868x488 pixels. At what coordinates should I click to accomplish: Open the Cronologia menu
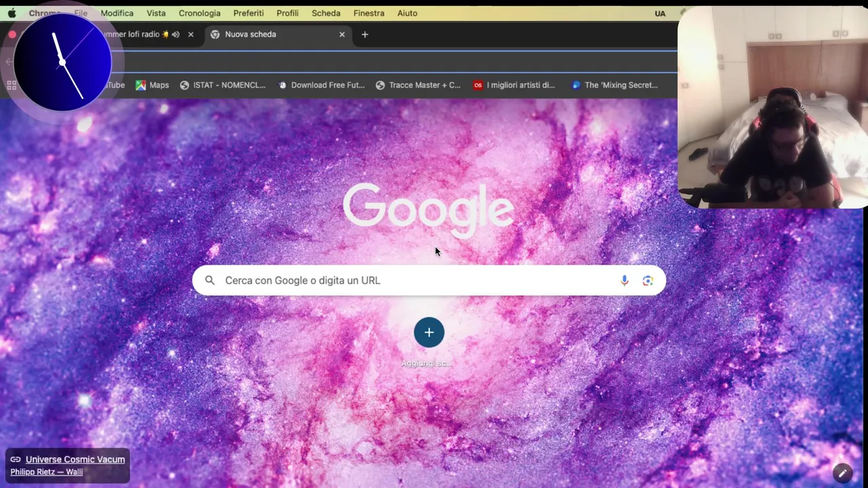199,13
